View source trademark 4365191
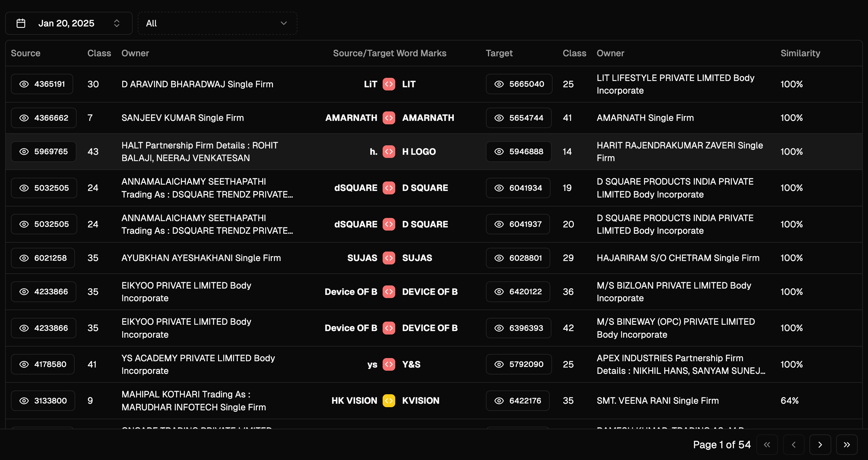Image resolution: width=868 pixels, height=460 pixels. click(x=42, y=84)
